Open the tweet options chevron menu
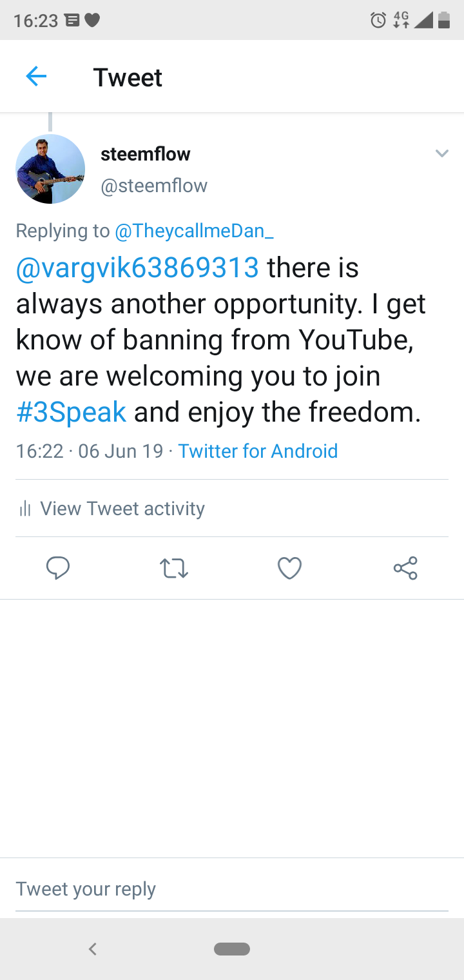The image size is (464, 980). pyautogui.click(x=441, y=153)
